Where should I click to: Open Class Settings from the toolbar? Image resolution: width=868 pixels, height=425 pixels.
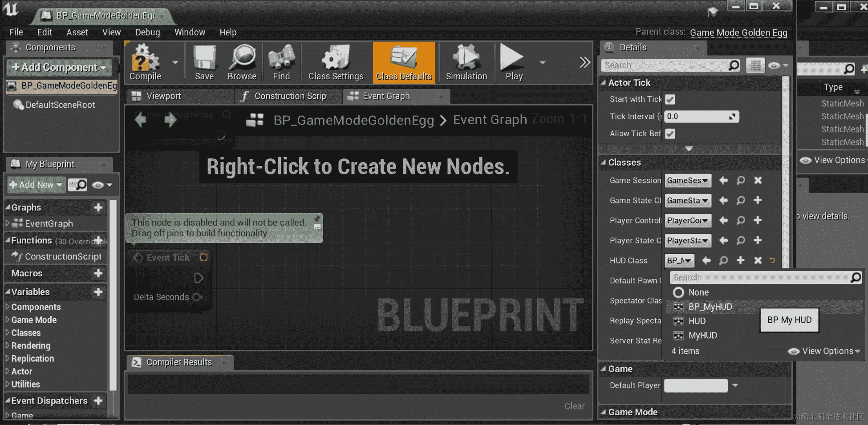pos(336,63)
